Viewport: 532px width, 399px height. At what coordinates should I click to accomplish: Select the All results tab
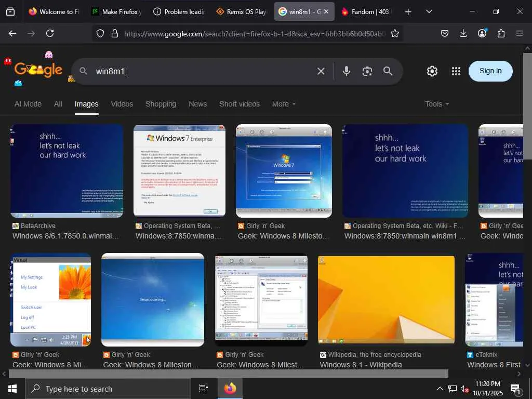pos(58,104)
